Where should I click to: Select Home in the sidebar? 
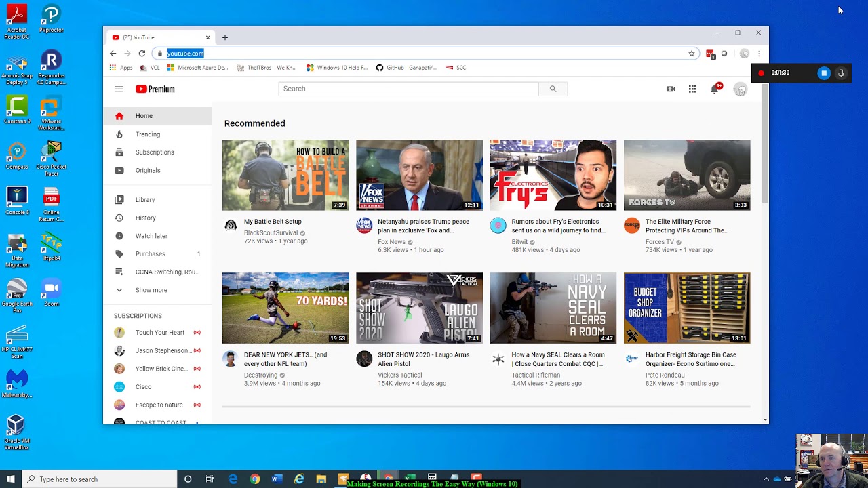157,116
